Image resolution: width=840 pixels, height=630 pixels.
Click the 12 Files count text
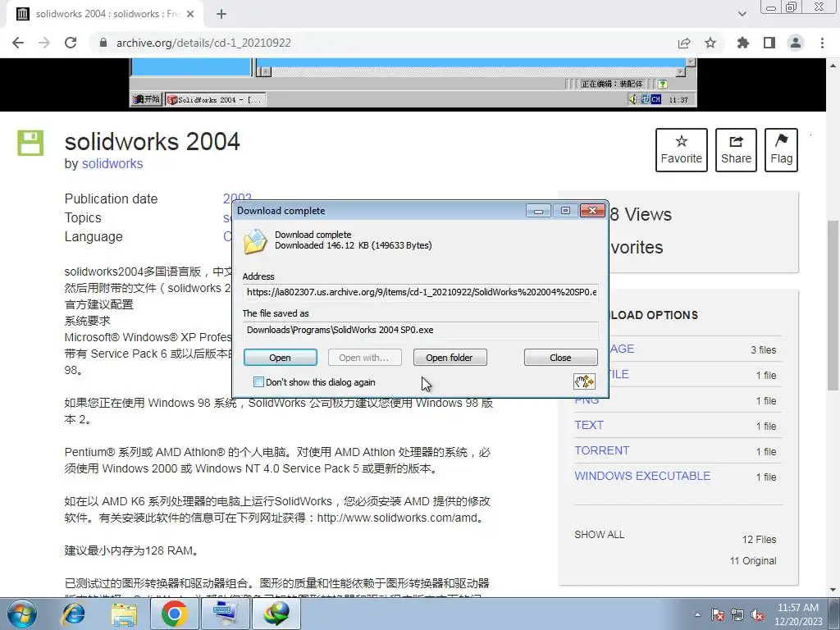[759, 540]
